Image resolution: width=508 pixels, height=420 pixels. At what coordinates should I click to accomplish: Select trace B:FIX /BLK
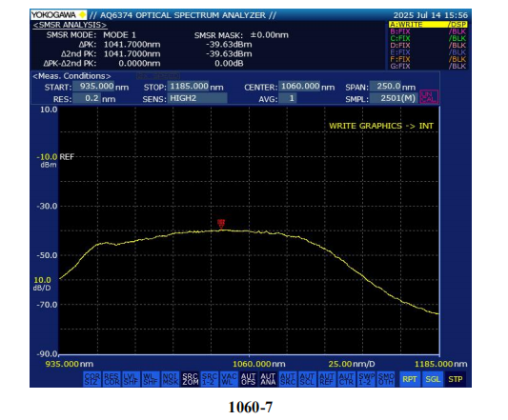click(428, 31)
